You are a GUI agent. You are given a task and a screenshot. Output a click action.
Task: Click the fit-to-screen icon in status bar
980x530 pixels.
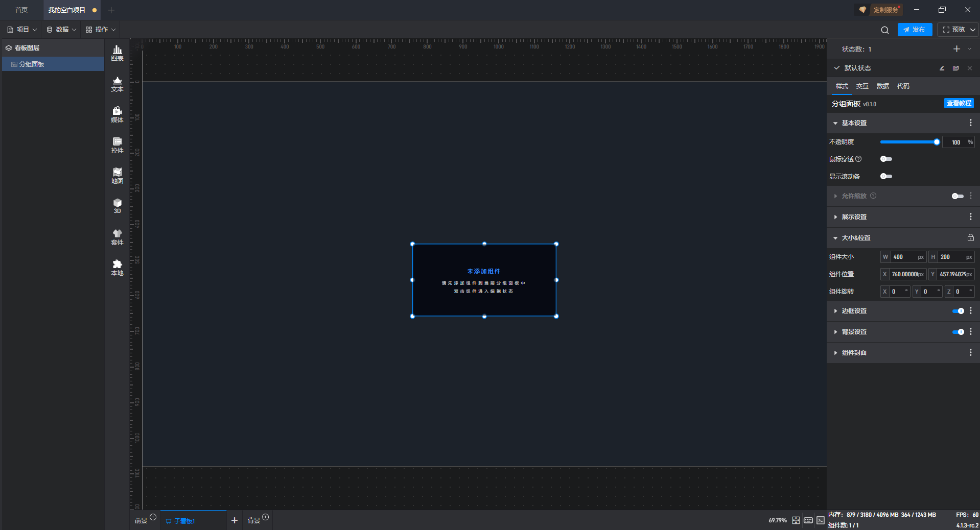point(796,520)
